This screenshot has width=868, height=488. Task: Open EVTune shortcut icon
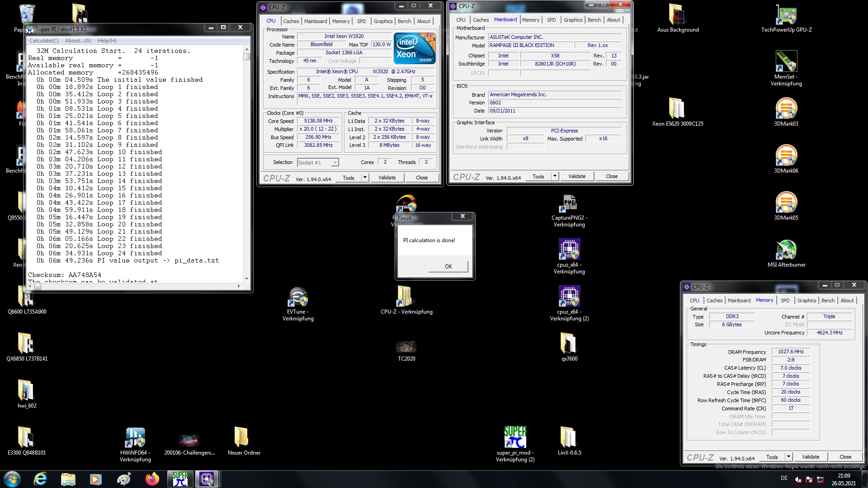pyautogui.click(x=298, y=304)
